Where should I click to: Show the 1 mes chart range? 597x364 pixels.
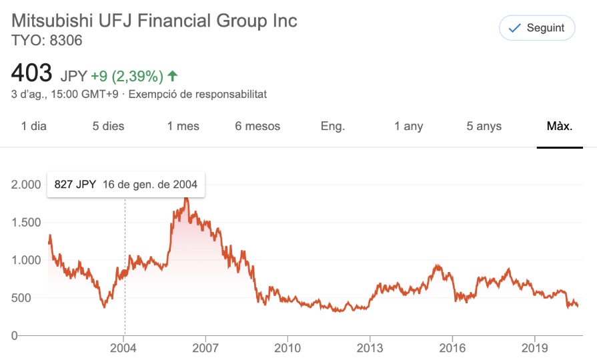tap(183, 126)
